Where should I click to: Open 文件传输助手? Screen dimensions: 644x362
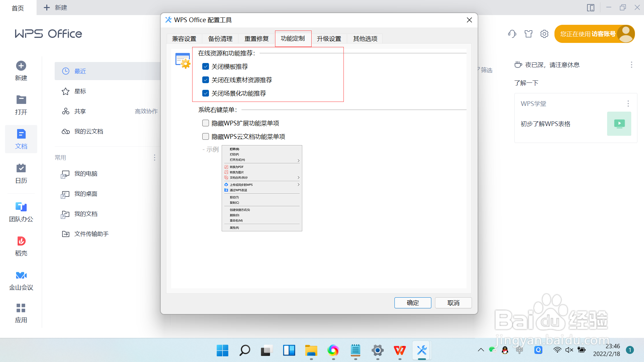click(x=107, y=234)
